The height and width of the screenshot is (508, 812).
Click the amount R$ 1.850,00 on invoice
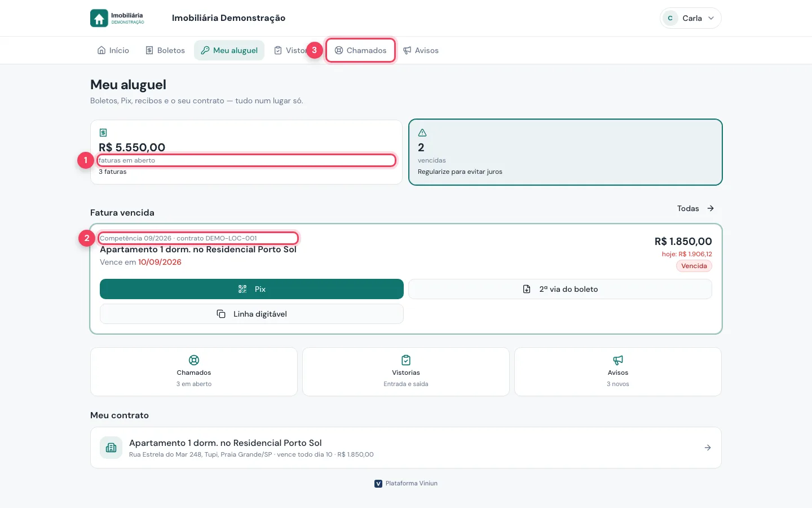pyautogui.click(x=683, y=242)
